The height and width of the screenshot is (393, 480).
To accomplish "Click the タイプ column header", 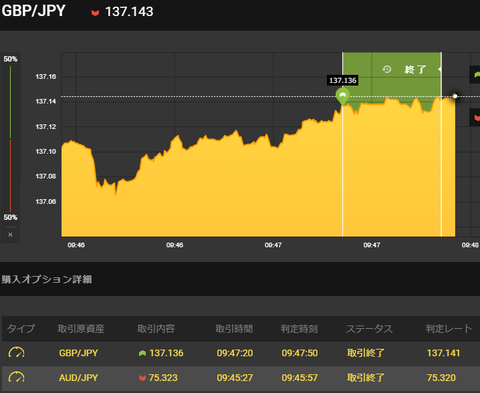I will pos(21,329).
